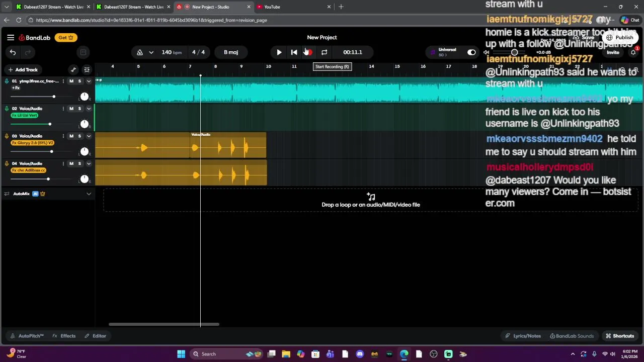This screenshot has width=644, height=362.
Task: Solo track 03 Voice/Audio
Action: 79,136
